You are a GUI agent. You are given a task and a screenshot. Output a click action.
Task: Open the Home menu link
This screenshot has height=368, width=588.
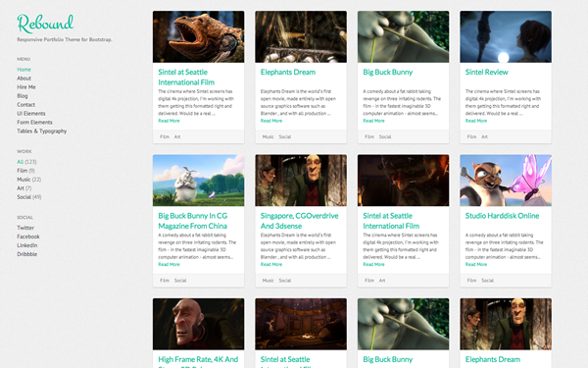coord(24,70)
